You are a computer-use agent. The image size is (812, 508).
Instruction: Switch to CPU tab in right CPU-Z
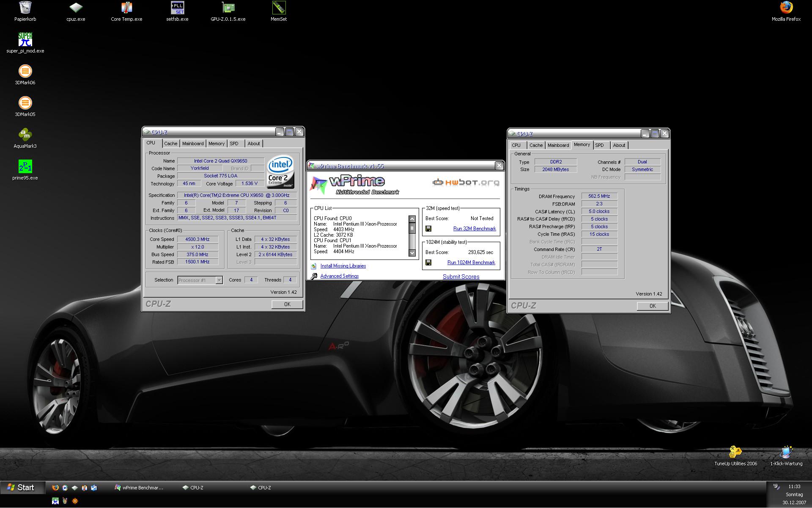tap(516, 145)
